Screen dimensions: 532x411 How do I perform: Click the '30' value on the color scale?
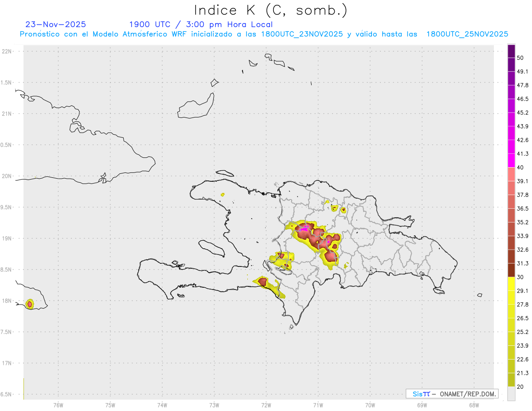(520, 277)
